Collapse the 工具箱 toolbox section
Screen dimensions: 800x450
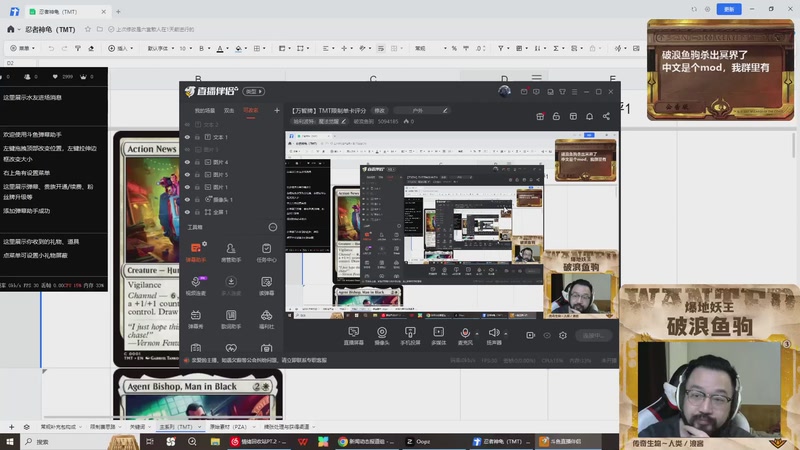click(273, 227)
